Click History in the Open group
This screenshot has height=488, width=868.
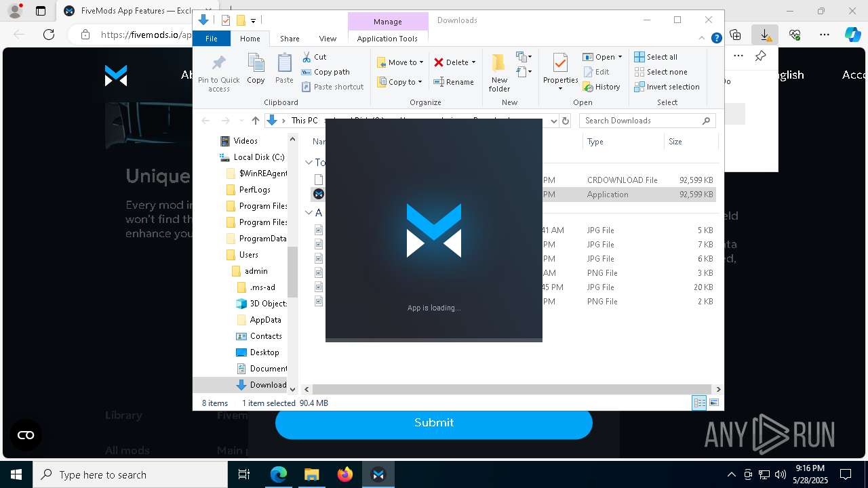(x=601, y=87)
